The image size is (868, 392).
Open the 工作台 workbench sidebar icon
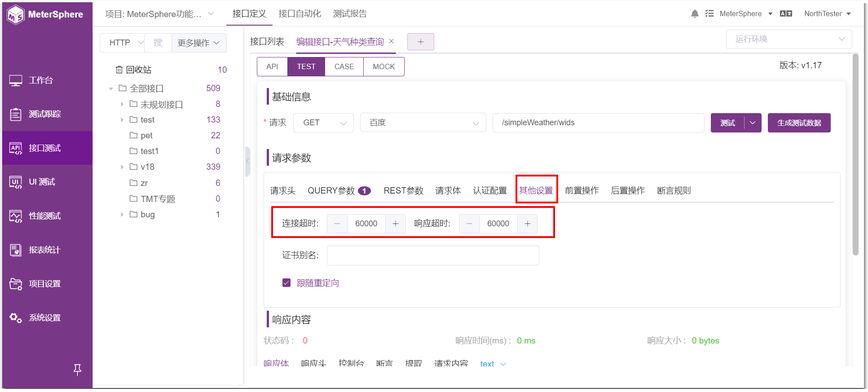(x=16, y=80)
